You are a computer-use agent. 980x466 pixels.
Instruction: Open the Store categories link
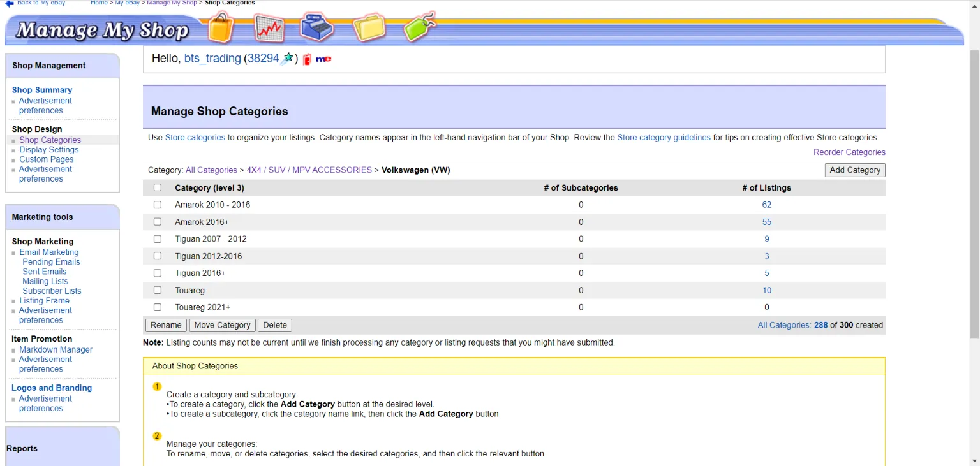195,137
